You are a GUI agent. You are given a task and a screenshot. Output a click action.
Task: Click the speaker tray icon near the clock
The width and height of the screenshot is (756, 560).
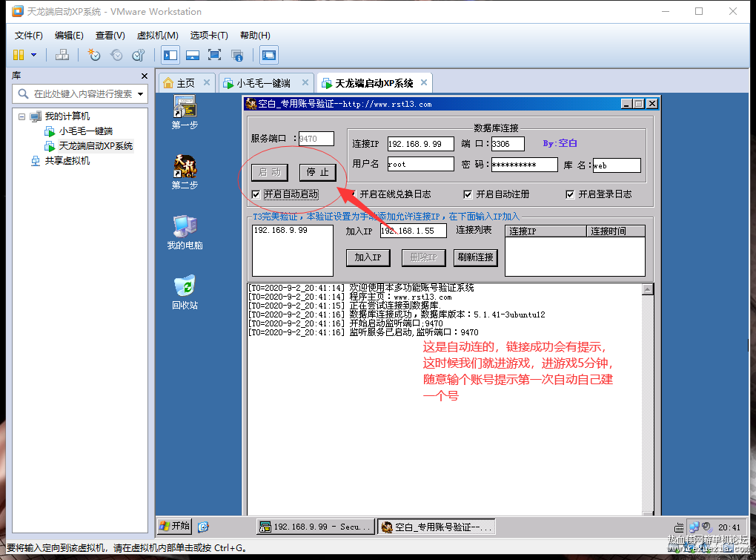click(706, 527)
